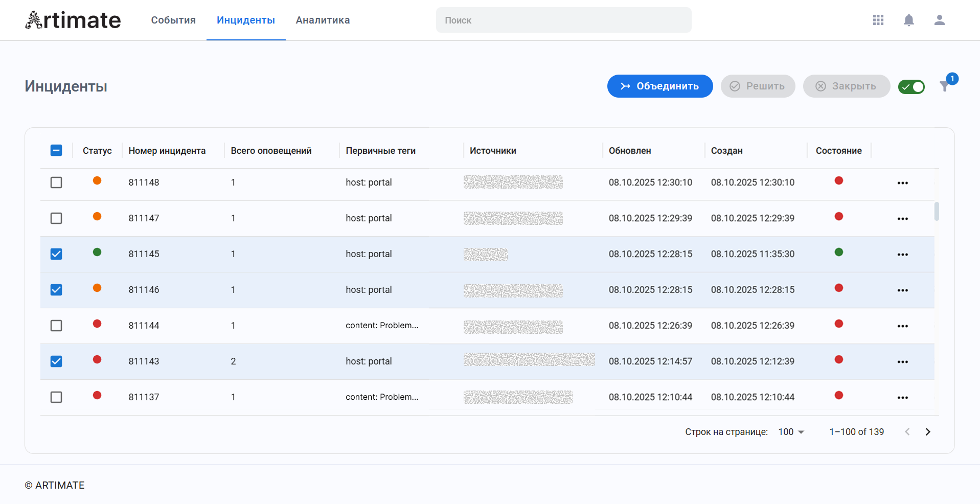Go to next page of incidents
This screenshot has height=504, width=980.
[927, 432]
